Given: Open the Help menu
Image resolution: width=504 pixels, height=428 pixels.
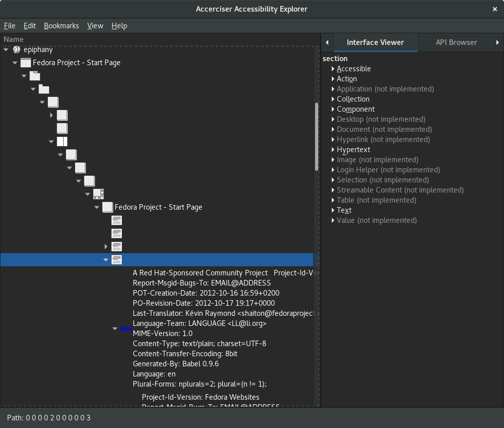Looking at the screenshot, I should 119,26.
